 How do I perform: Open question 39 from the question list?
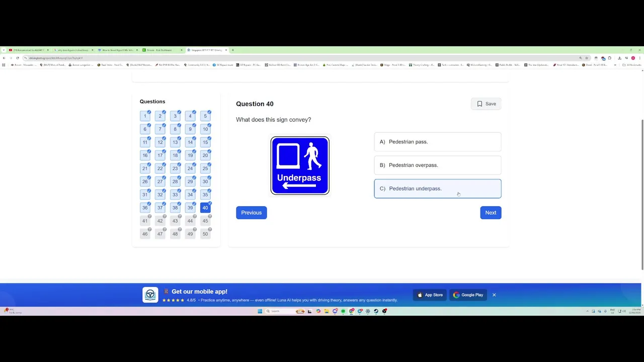pyautogui.click(x=190, y=208)
